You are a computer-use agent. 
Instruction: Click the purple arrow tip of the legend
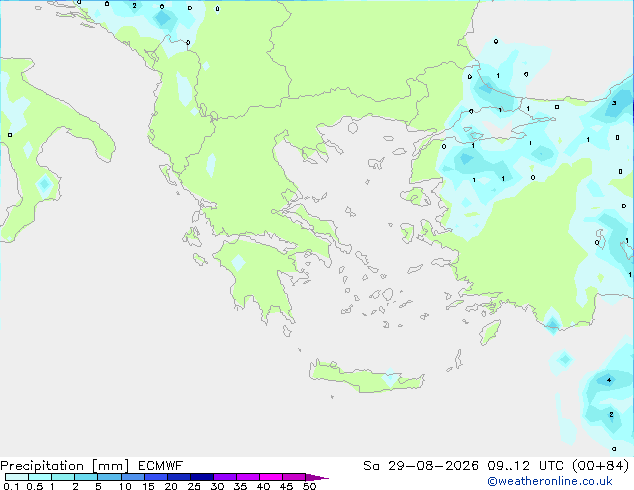coord(317,477)
